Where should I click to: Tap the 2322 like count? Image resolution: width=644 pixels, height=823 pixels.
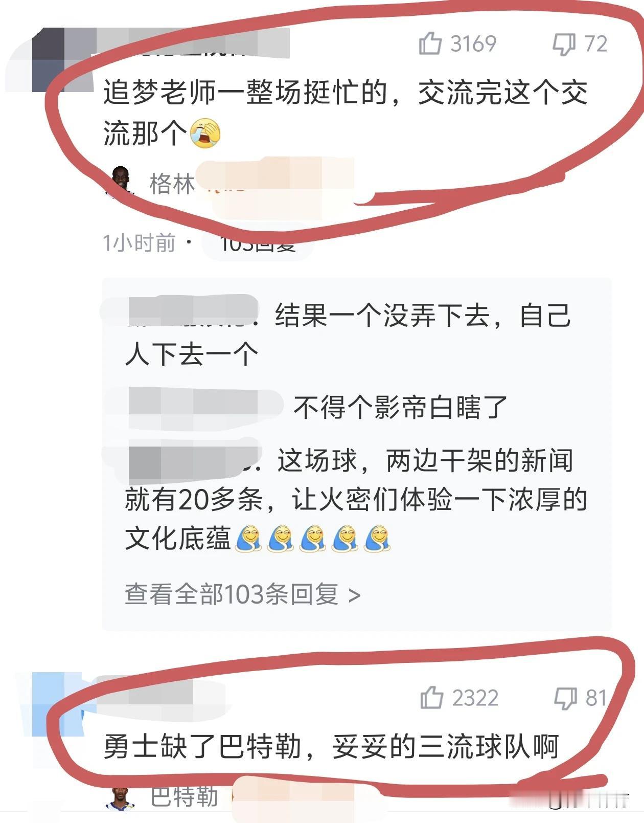coord(475,698)
